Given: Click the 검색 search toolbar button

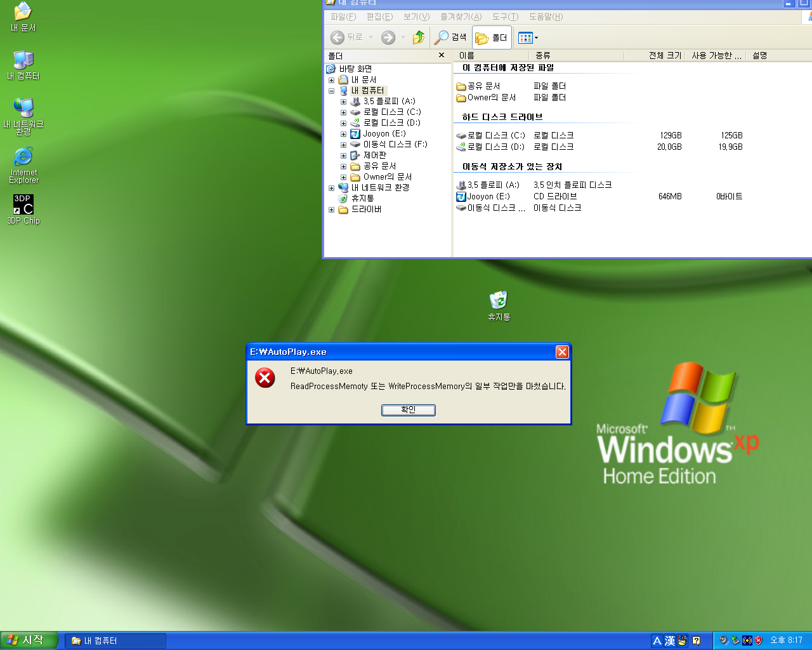Looking at the screenshot, I should click(x=450, y=37).
